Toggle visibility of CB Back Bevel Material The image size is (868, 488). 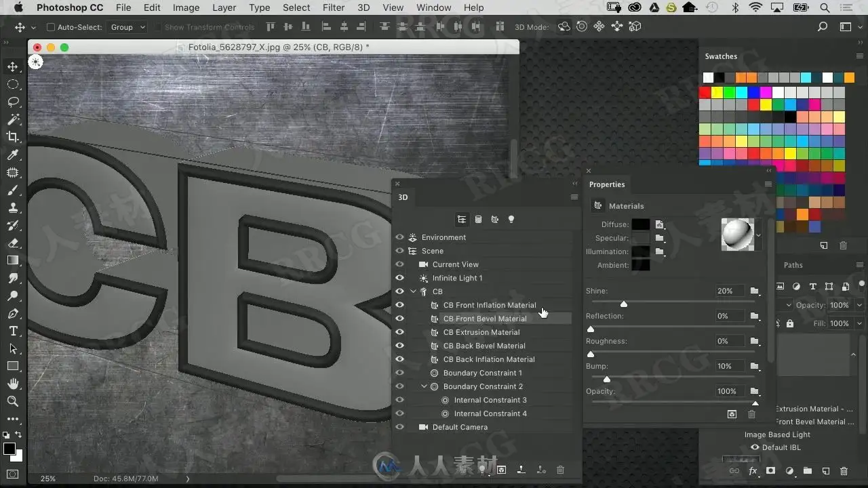[399, 346]
